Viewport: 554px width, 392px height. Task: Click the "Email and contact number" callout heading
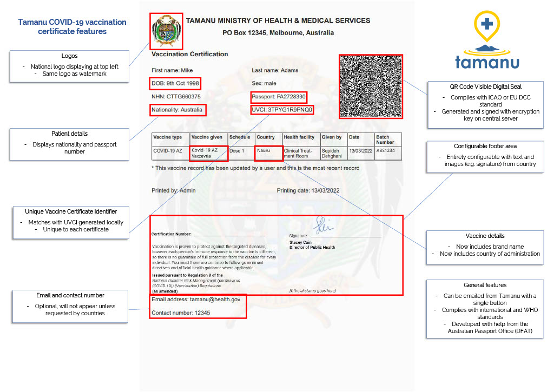click(x=70, y=295)
